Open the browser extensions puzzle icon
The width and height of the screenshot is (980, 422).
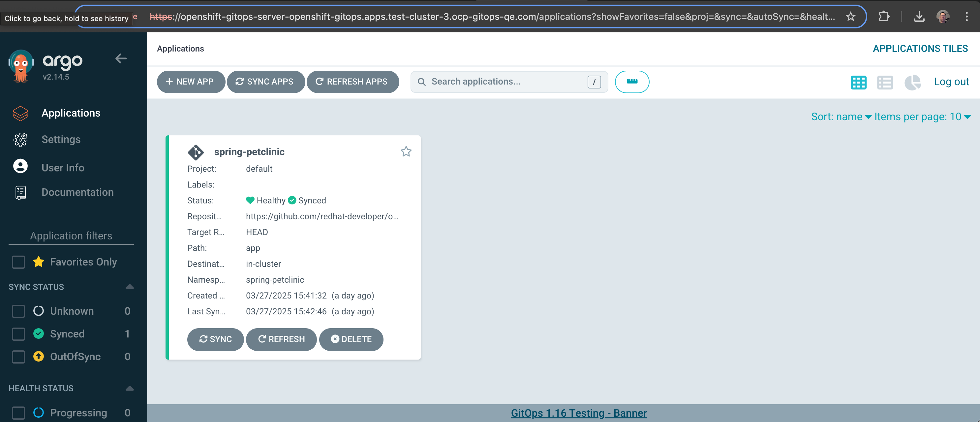[884, 17]
